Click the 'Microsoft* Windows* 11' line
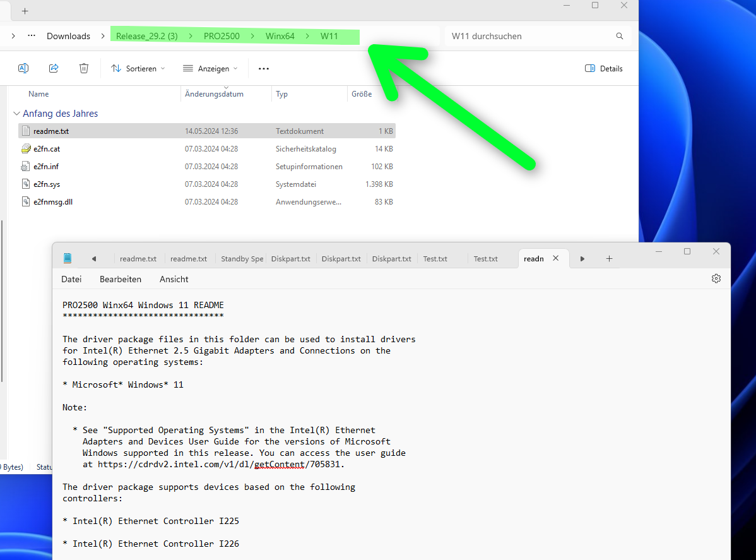 (127, 385)
